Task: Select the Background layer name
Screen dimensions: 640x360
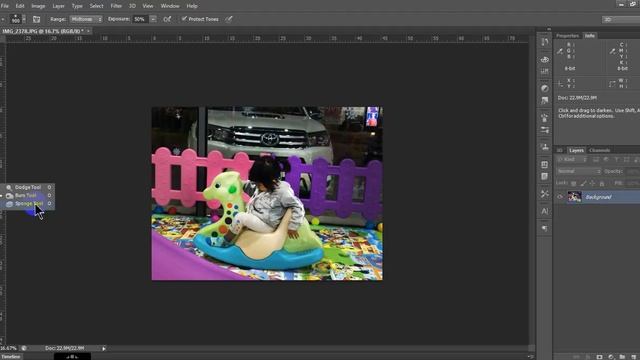Action: 598,197
